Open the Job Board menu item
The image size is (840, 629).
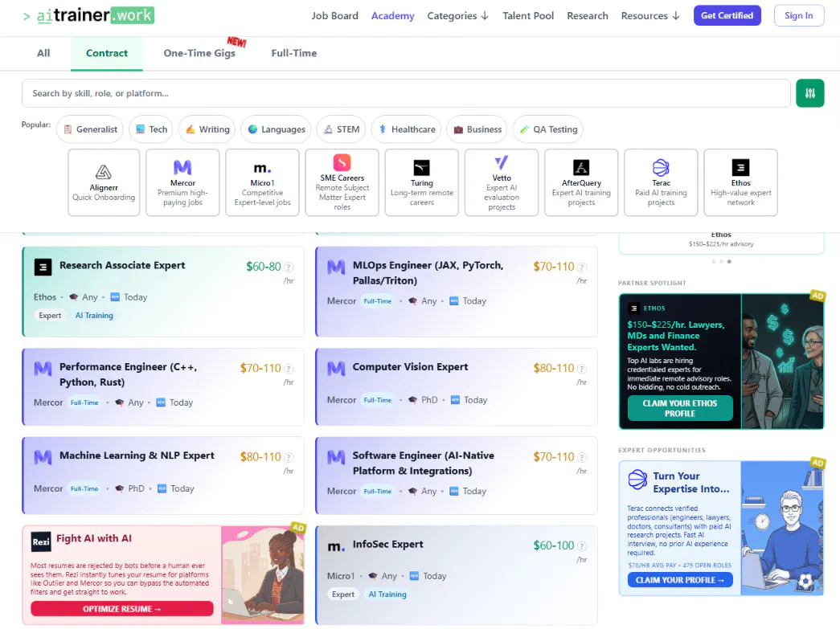[335, 16]
